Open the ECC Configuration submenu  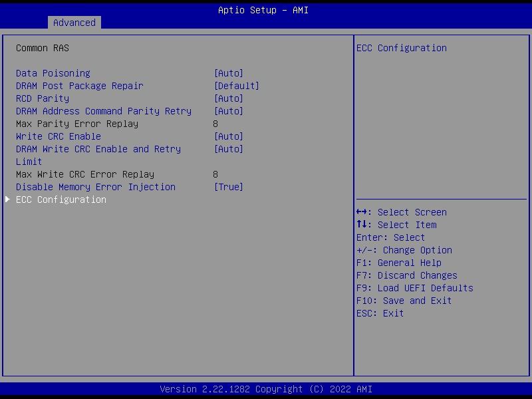(61, 199)
